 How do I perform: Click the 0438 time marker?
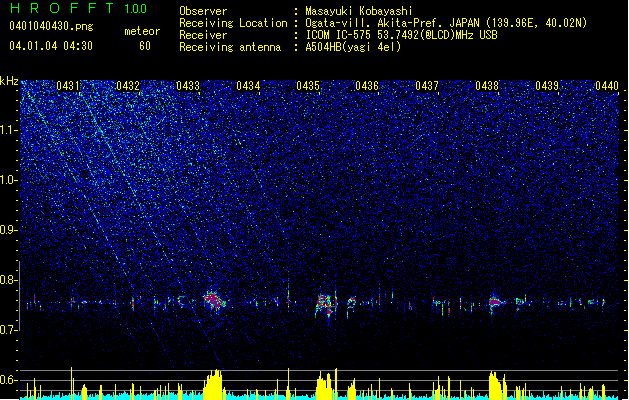pos(487,86)
